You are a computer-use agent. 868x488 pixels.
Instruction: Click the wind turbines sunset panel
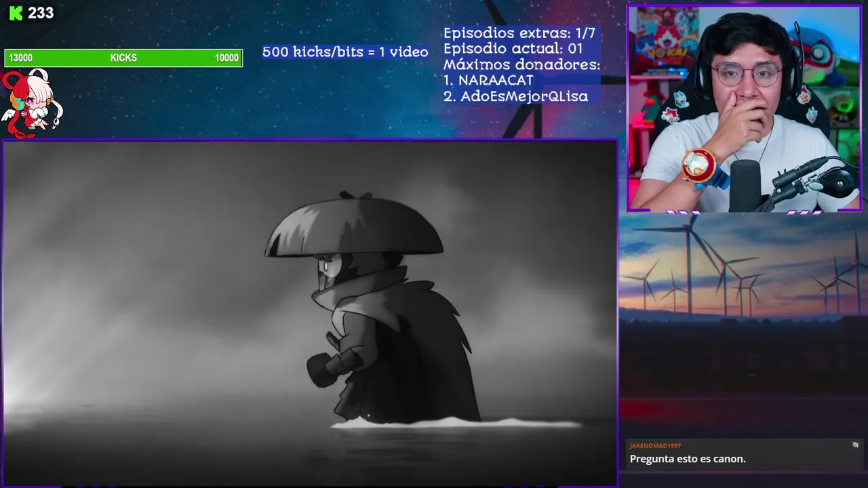pyautogui.click(x=743, y=325)
